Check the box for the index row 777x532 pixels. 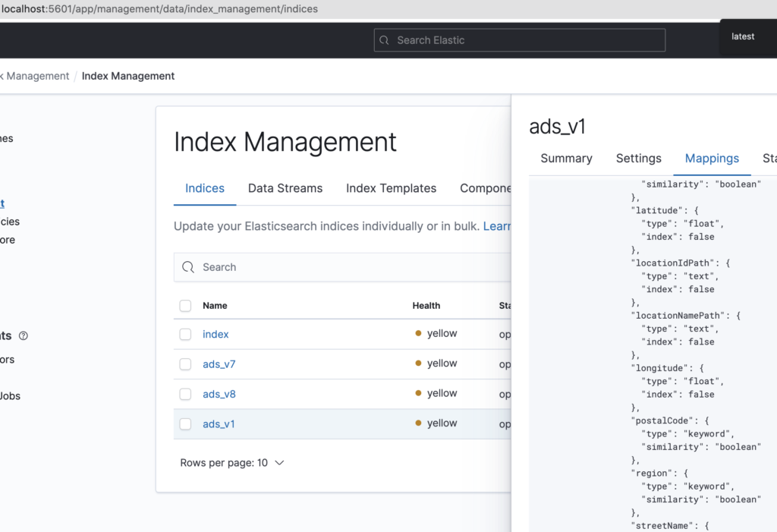click(185, 334)
